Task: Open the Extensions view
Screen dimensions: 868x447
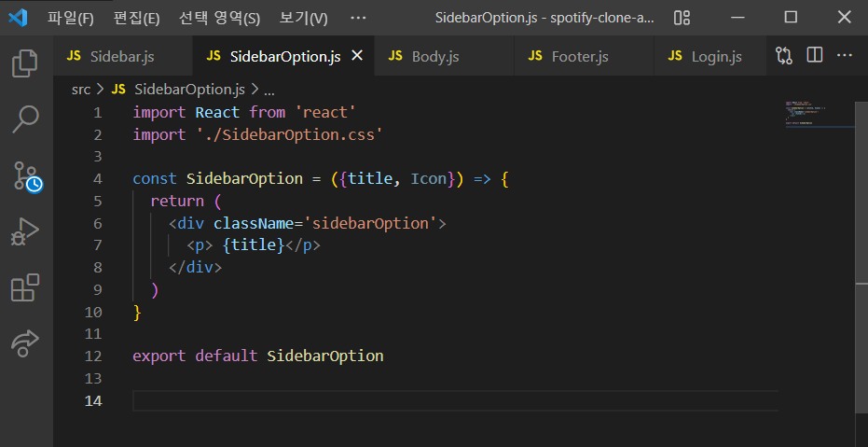Action: click(x=25, y=287)
